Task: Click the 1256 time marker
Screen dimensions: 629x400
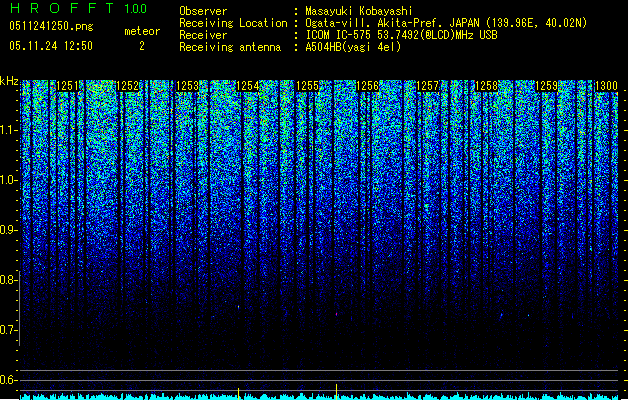Action: pyautogui.click(x=367, y=86)
